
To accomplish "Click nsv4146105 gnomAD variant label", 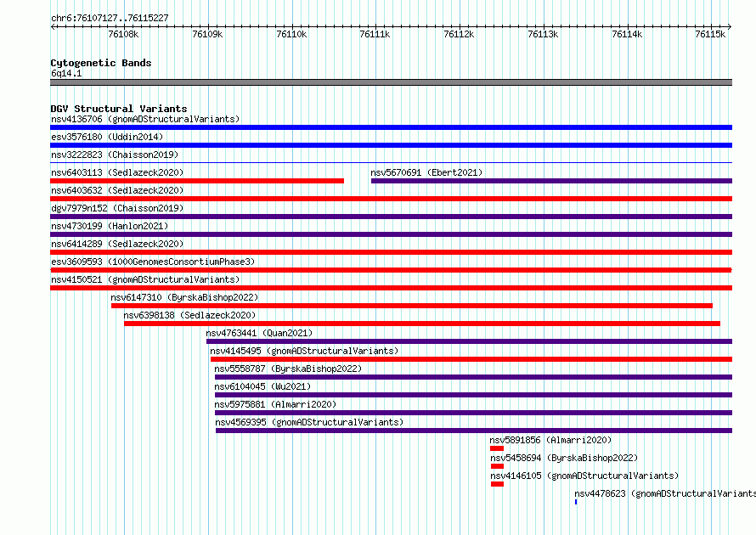I will click(x=584, y=476).
